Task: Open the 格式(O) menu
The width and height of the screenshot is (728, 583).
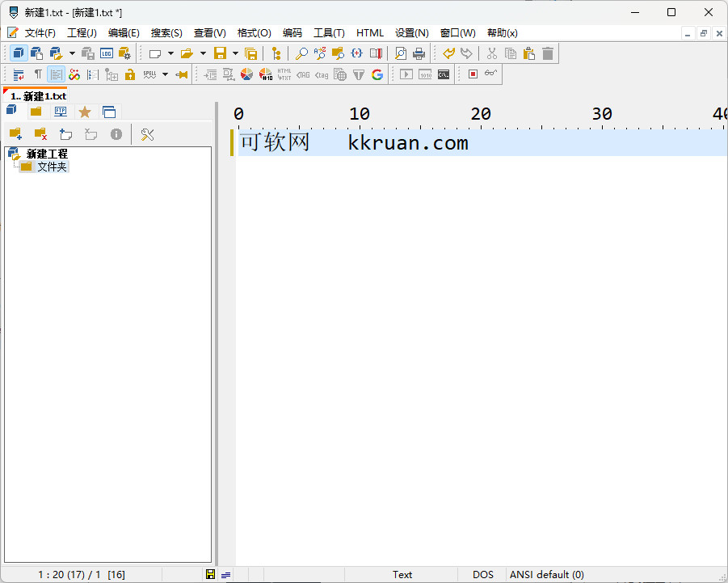Action: 254,33
